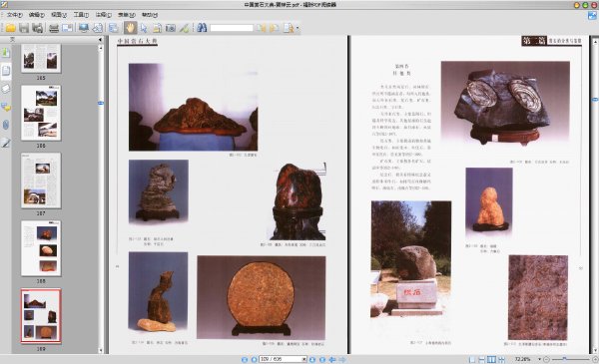Go to the first page button
Screen dimensions: 599x364
click(245, 359)
